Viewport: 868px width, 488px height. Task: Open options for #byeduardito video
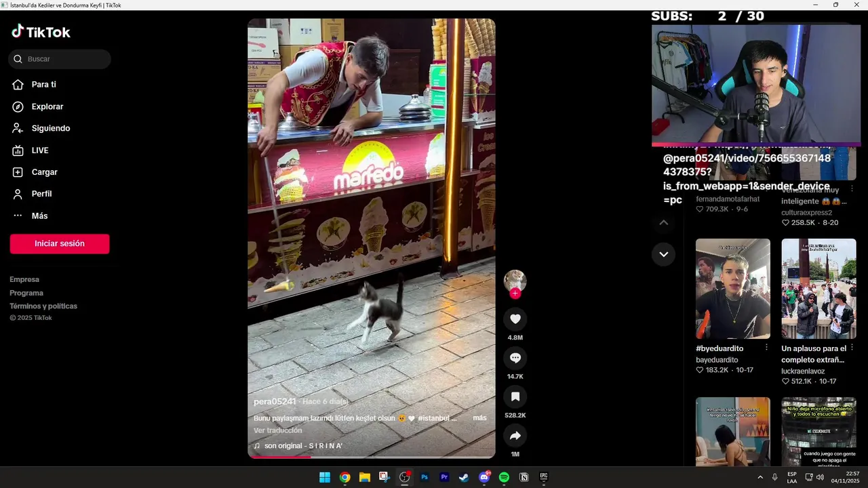point(766,348)
